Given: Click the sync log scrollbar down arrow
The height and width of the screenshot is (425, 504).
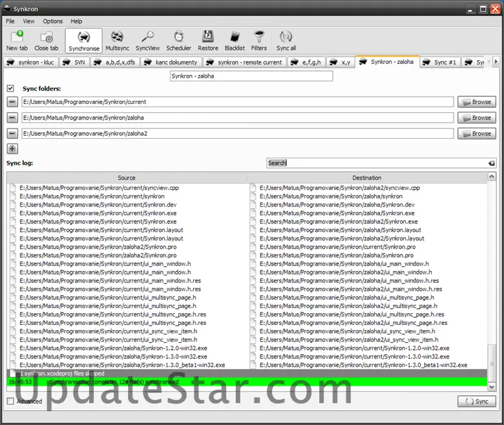Looking at the screenshot, I should tap(492, 387).
